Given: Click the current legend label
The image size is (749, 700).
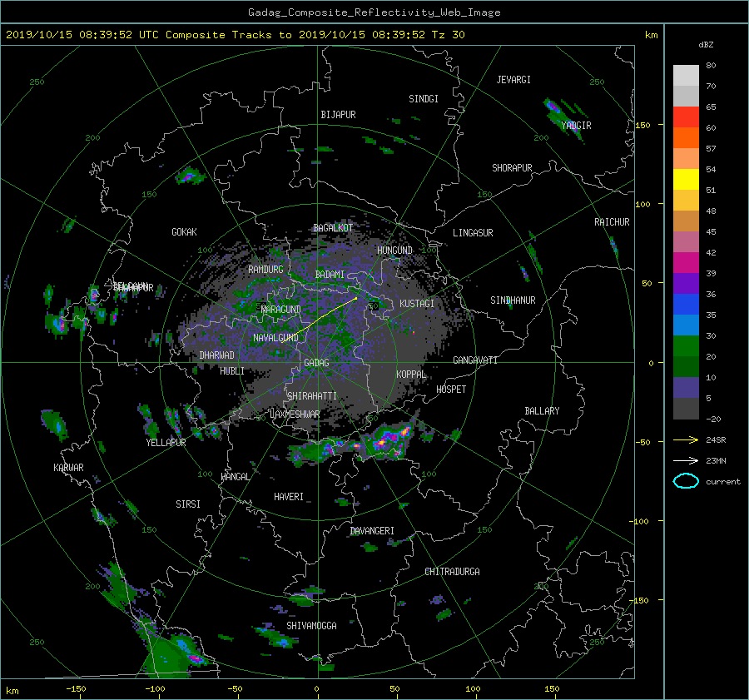Looking at the screenshot, I should pyautogui.click(x=723, y=482).
